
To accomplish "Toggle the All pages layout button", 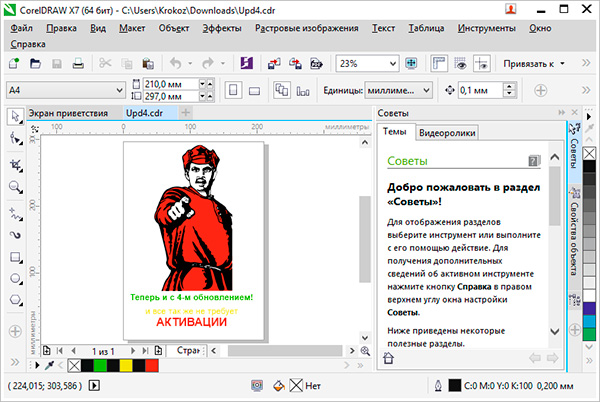I will pos(282,91).
